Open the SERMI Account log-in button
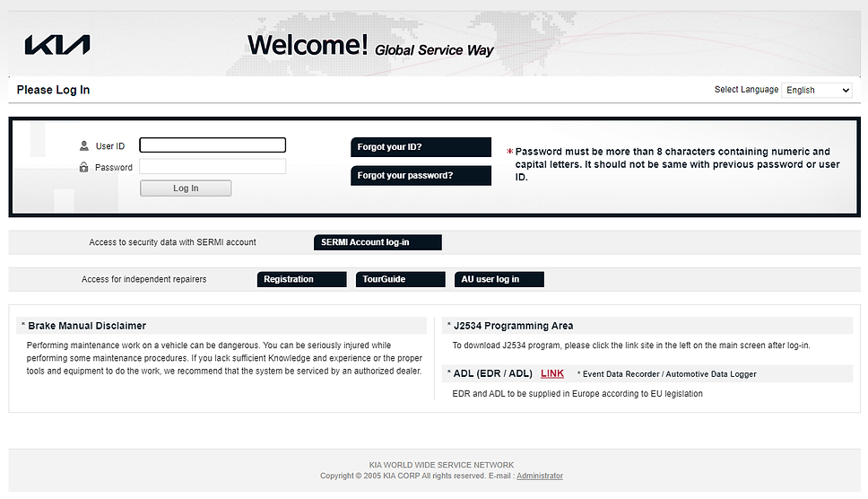The width and height of the screenshot is (868, 499). tap(378, 242)
